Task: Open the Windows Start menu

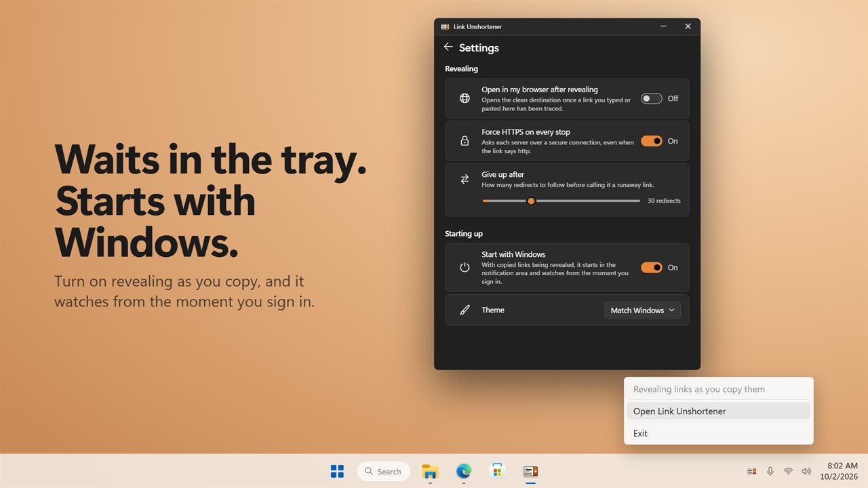Action: tap(337, 471)
